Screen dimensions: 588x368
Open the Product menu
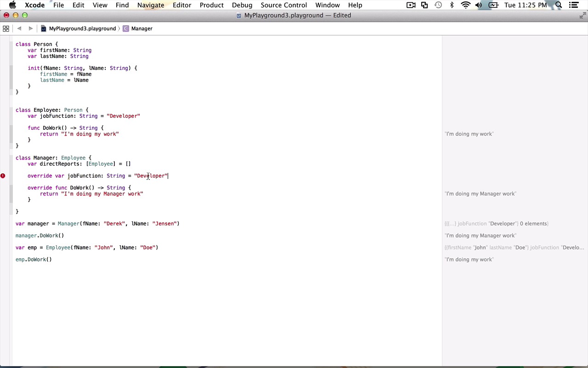pos(211,5)
